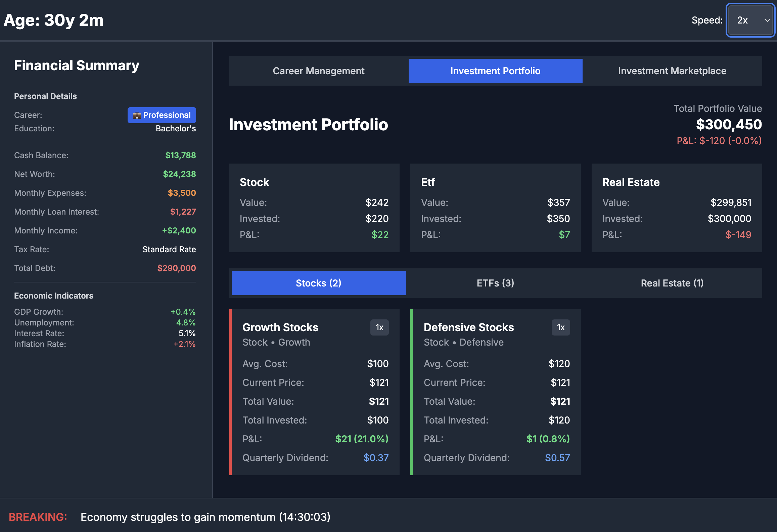Click the Age display in the header
This screenshot has width=777, height=532.
pos(53,20)
